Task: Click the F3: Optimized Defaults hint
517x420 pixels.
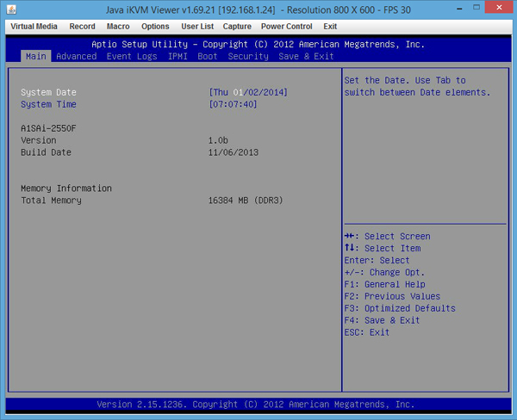Action: (400, 308)
